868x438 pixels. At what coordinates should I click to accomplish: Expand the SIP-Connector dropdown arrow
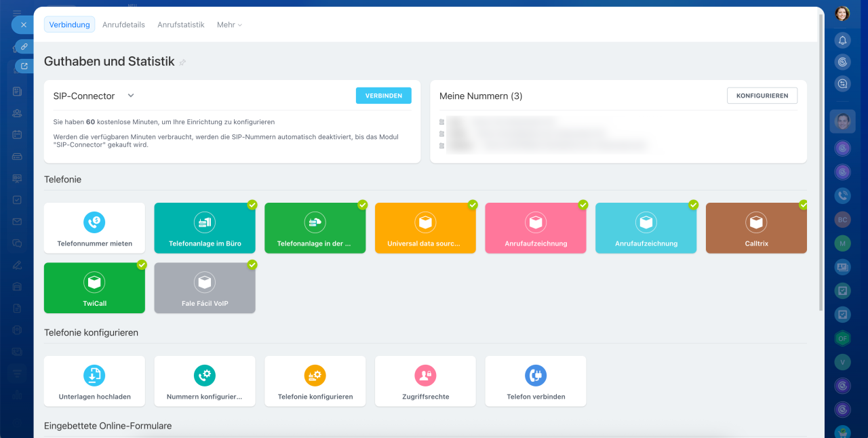pyautogui.click(x=131, y=96)
